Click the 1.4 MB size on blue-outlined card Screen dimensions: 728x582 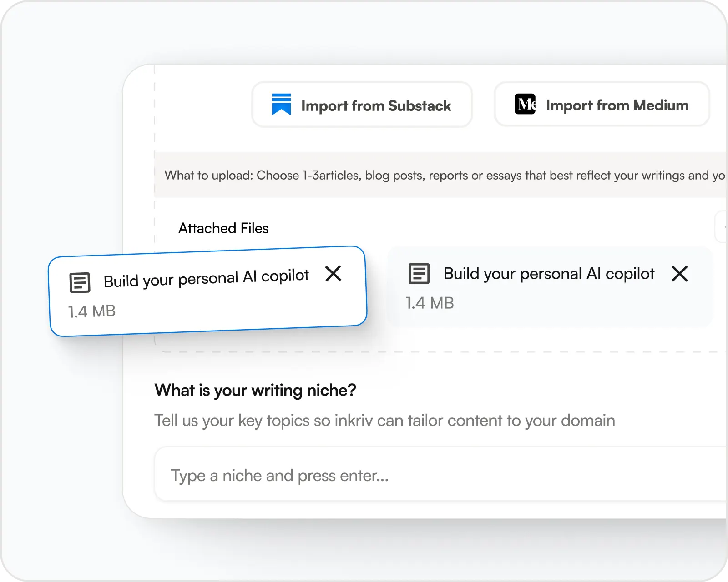(x=92, y=311)
